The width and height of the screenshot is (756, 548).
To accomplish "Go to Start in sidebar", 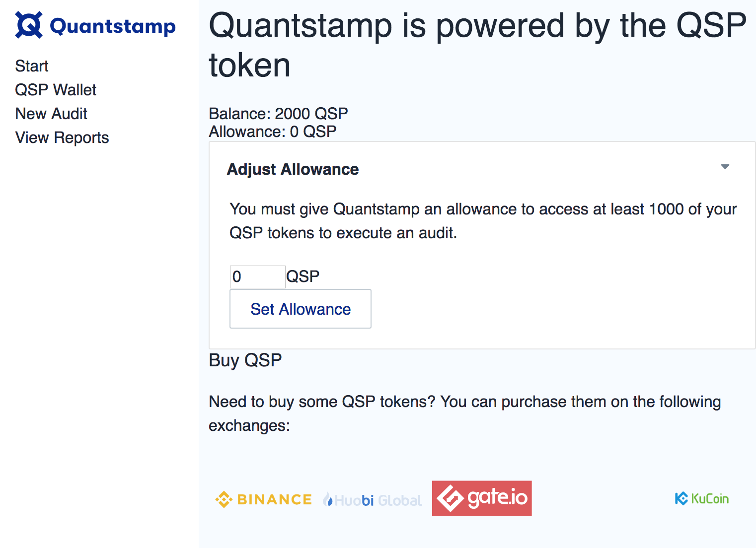I will [x=32, y=66].
